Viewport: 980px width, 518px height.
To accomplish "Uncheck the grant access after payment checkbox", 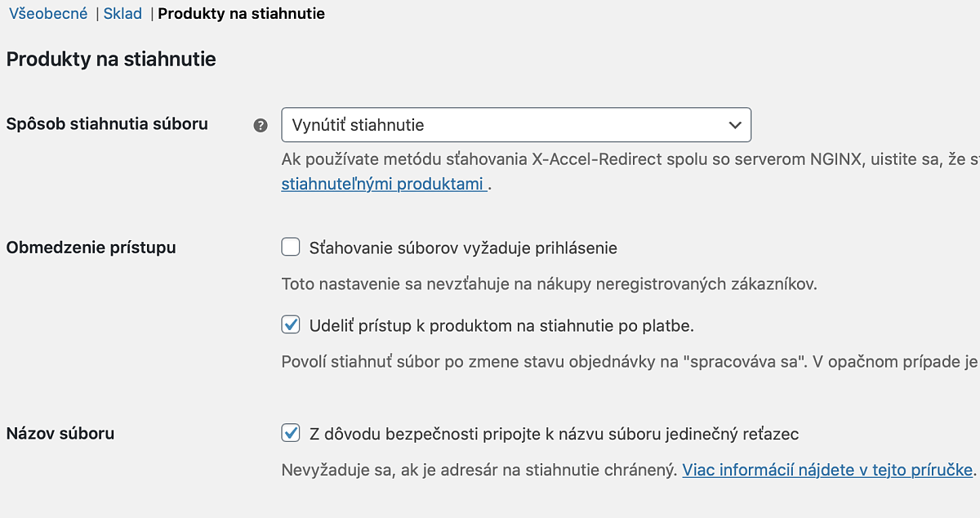I will (291, 324).
